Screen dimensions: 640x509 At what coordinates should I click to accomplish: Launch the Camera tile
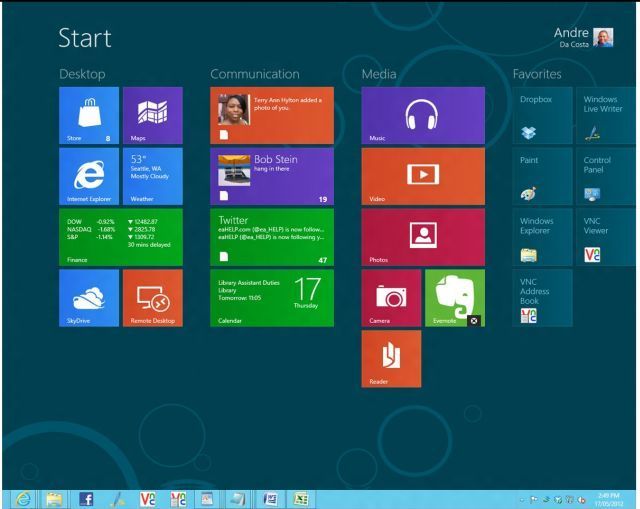391,297
